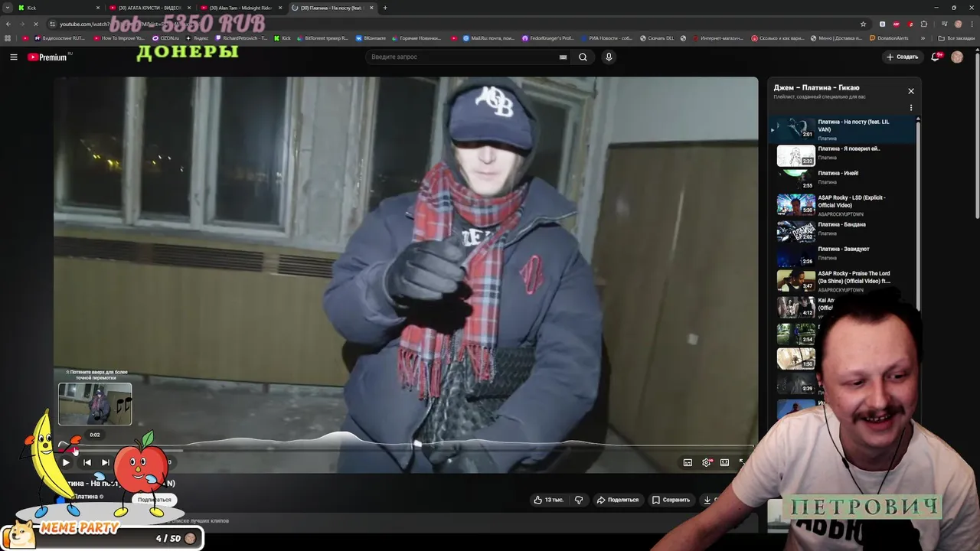Dislike the video
This screenshot has width=980, height=551.
coord(579,500)
